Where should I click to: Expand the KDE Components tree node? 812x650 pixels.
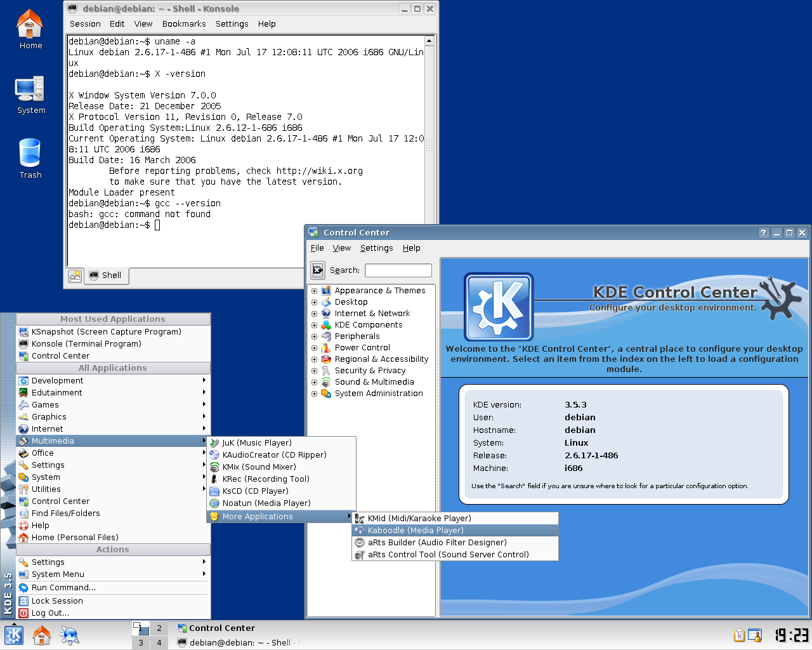coord(314,326)
